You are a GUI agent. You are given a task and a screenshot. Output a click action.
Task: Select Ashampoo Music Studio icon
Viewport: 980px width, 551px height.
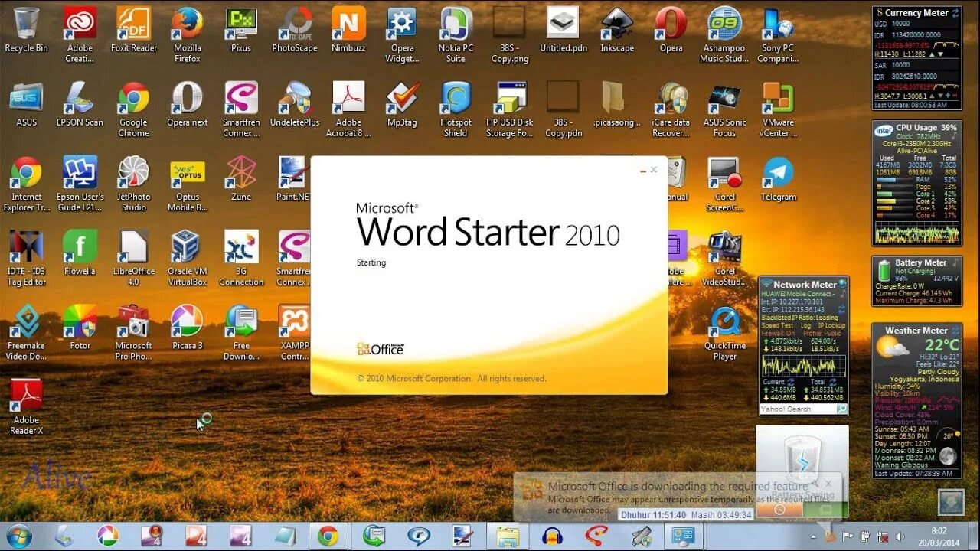(724, 35)
